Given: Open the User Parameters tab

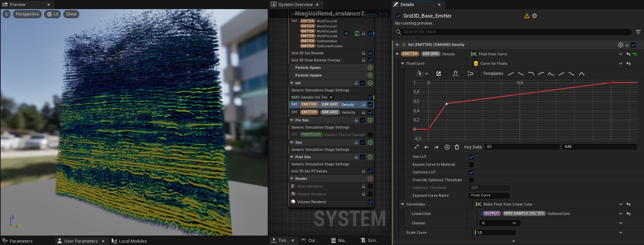Looking at the screenshot, I should (x=81, y=241).
